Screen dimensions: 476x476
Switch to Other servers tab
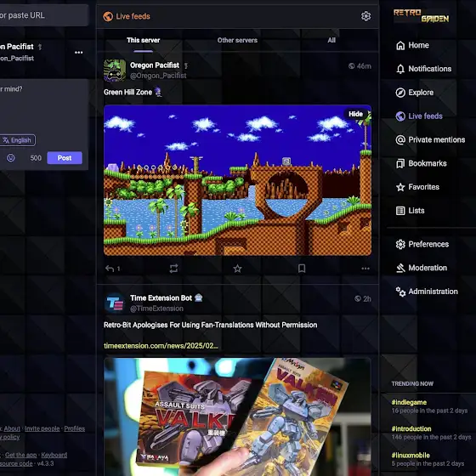click(x=237, y=40)
